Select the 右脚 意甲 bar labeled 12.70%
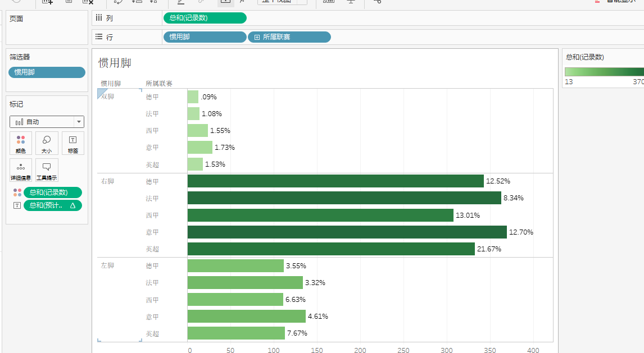Image resolution: width=644 pixels, height=353 pixels. 347,232
